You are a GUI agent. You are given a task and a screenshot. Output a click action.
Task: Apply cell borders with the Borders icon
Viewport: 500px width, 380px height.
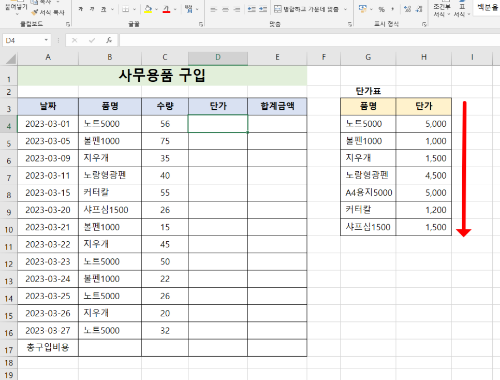(125, 9)
